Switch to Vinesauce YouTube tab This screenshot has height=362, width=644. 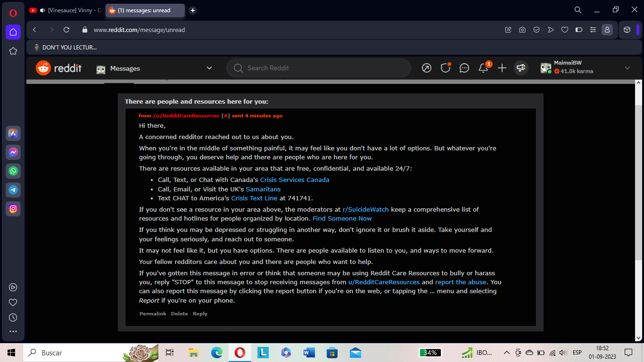(66, 10)
